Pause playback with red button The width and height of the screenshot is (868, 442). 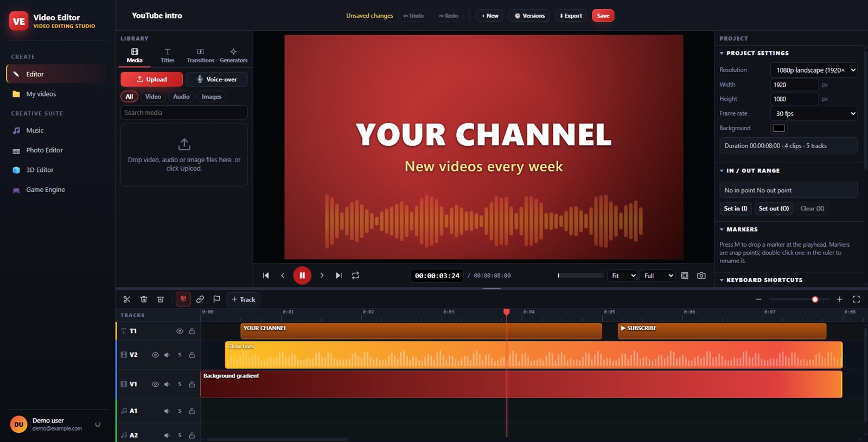(302, 276)
